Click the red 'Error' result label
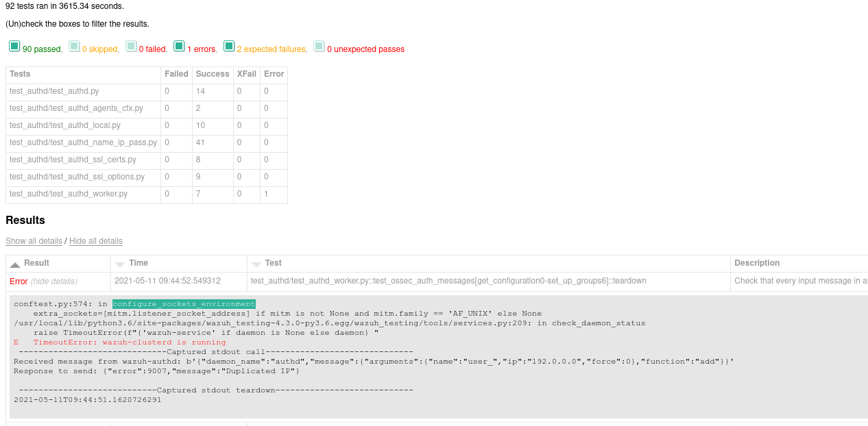868x426 pixels. 19,281
